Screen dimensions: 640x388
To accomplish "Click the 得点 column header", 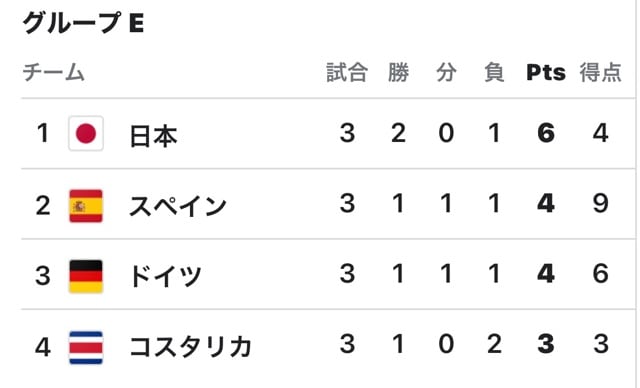I will click(600, 73).
